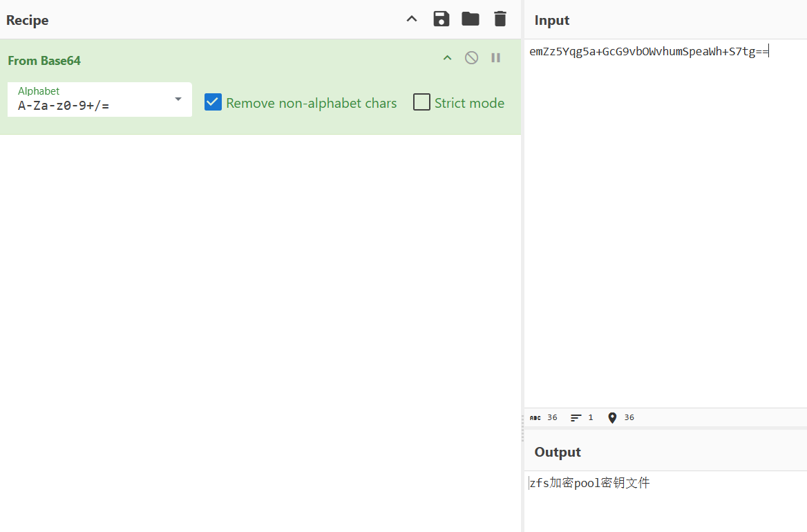Click the cursor position indicator

pyautogui.click(x=620, y=418)
